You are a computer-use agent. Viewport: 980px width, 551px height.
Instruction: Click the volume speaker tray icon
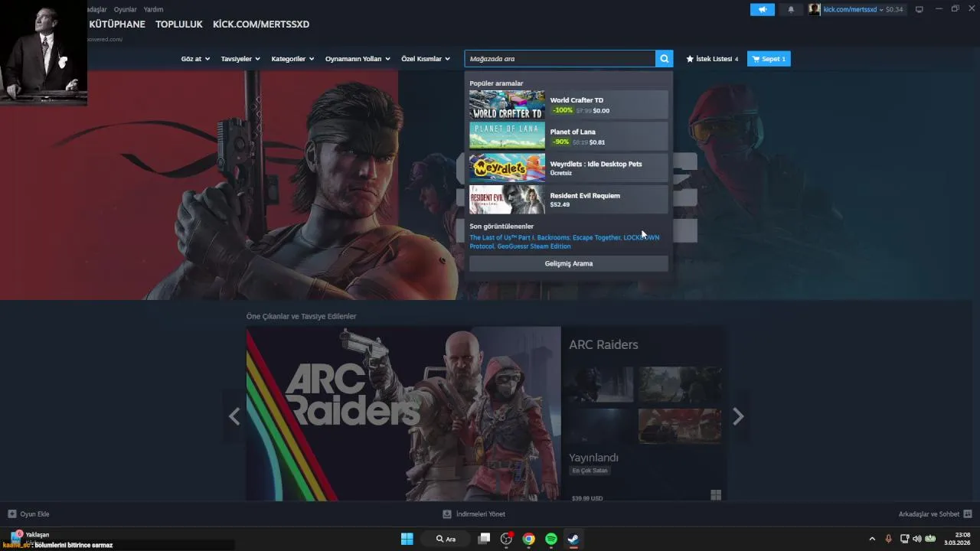click(x=917, y=539)
